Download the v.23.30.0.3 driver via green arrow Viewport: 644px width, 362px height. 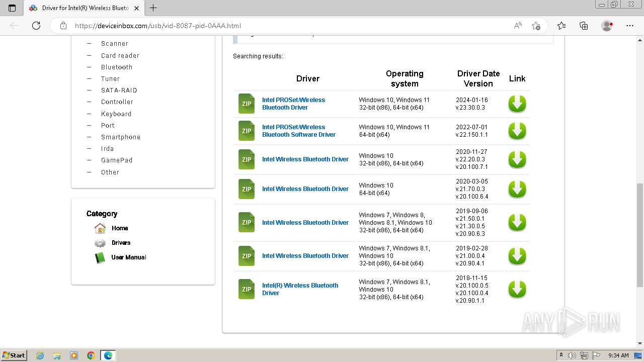517,104
